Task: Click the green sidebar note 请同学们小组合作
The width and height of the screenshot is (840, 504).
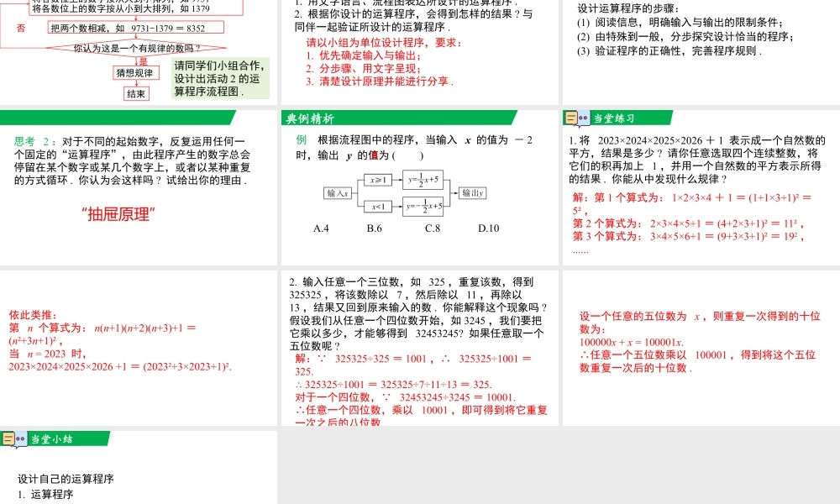Action: (x=219, y=79)
